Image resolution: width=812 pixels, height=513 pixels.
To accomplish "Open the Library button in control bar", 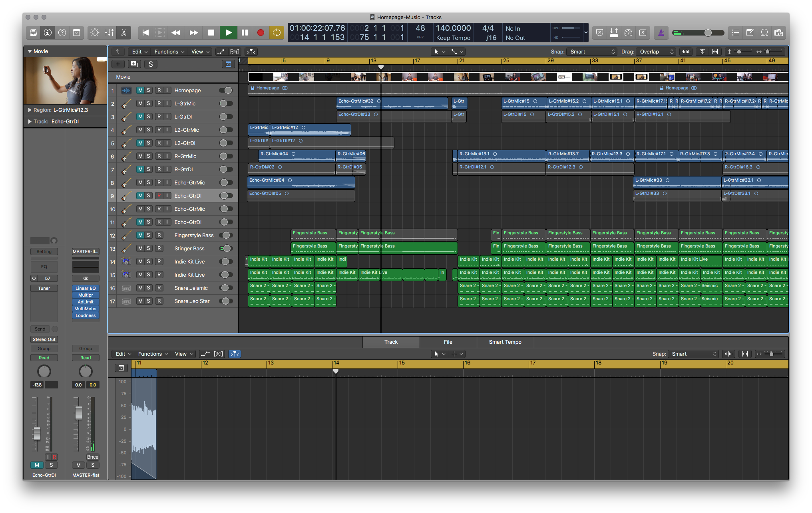I will click(34, 33).
